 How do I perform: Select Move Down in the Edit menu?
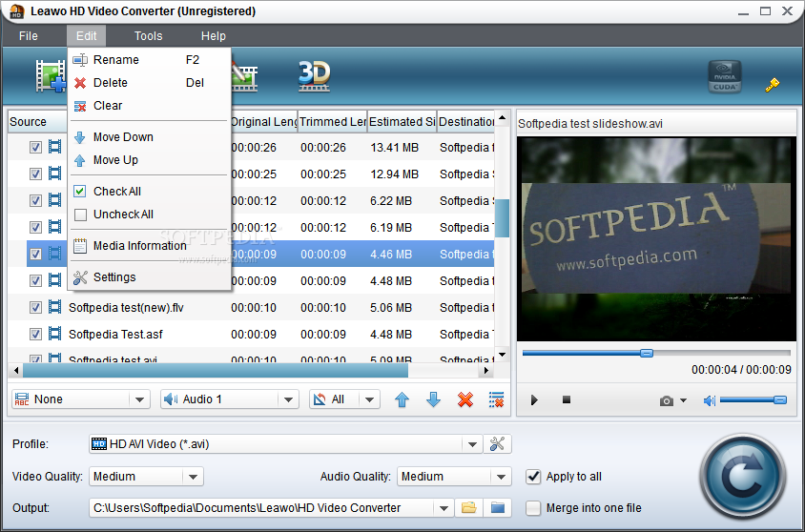(x=149, y=137)
